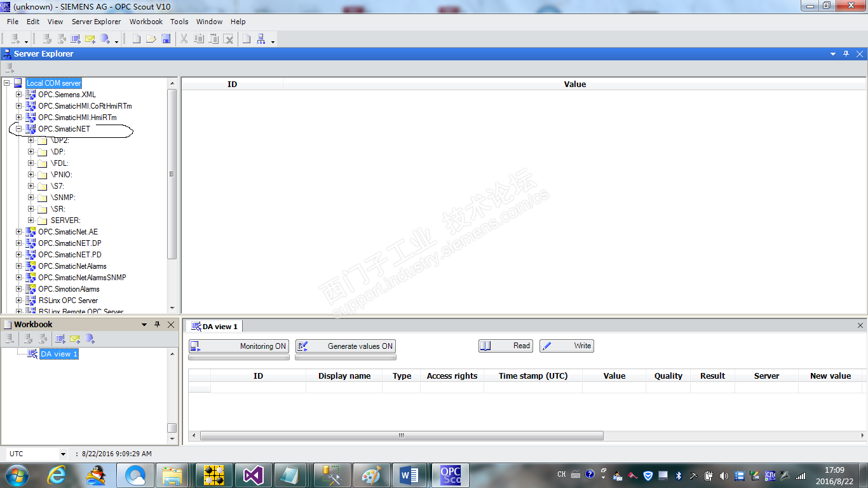Open the Server Explorer menu
The height and width of the screenshot is (488, 868).
point(96,22)
